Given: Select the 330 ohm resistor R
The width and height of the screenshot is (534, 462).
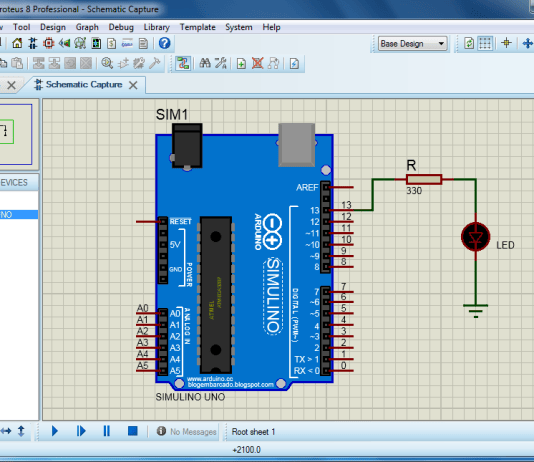Looking at the screenshot, I should tap(424, 179).
